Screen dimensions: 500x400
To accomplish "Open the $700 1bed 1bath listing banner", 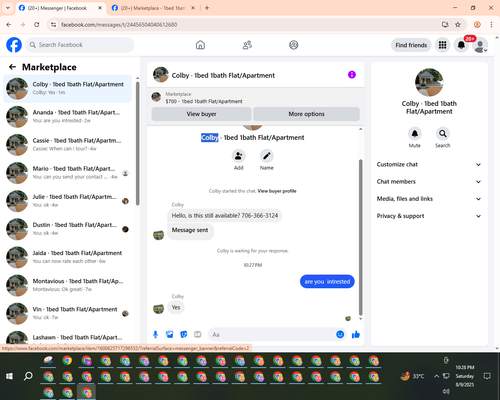I will pos(256,97).
